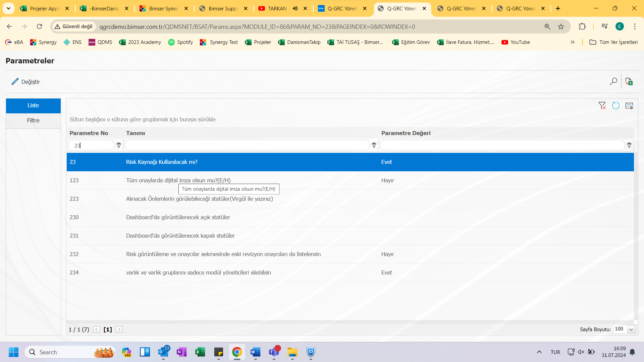The width and height of the screenshot is (644, 362).
Task: Refresh the grid using circular arrow icon
Action: click(615, 106)
